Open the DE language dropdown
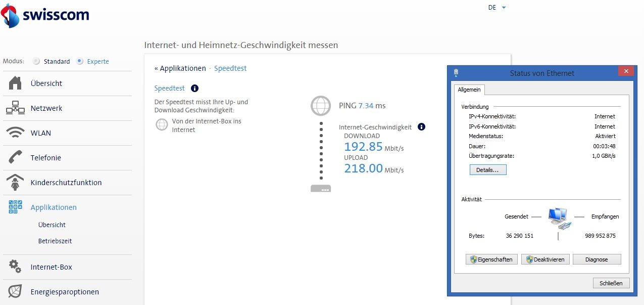 pyautogui.click(x=497, y=8)
